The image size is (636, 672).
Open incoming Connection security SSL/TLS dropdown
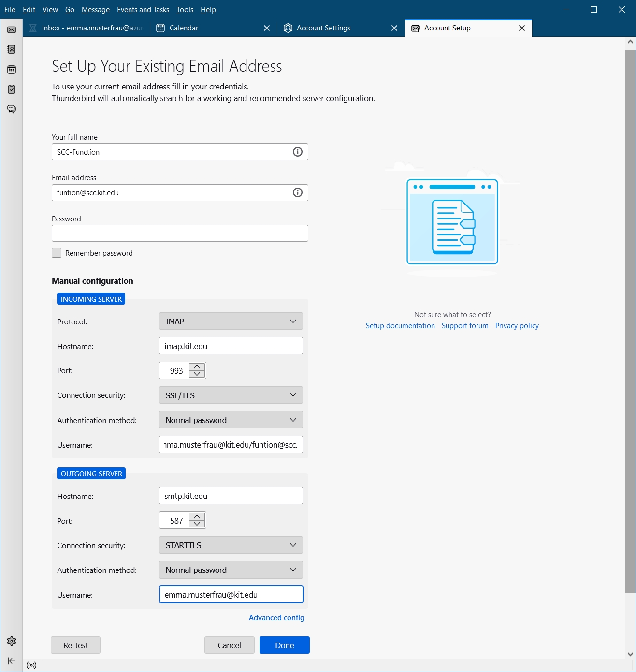[231, 395]
